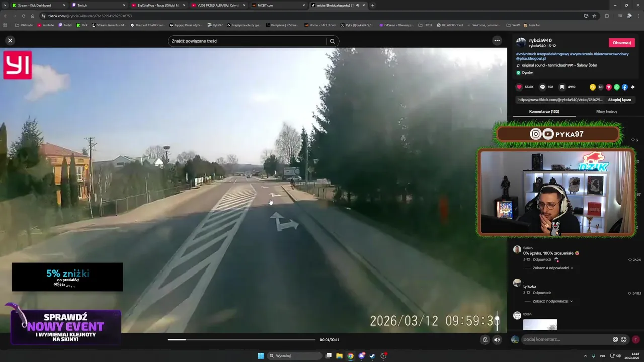Open StreamElements bookmark
The height and width of the screenshot is (362, 644).
click(x=108, y=25)
